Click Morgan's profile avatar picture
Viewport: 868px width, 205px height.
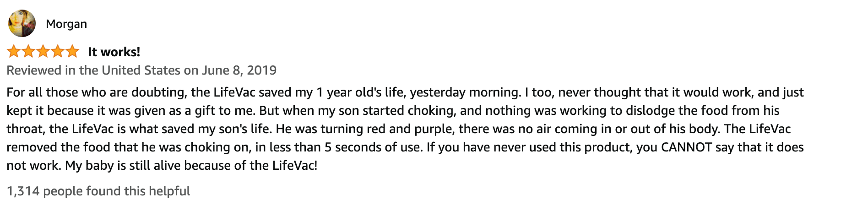22,23
